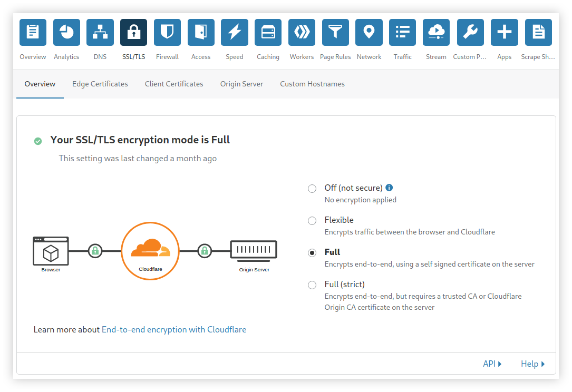Screen dimensions: 572x392
Task: Select the Off (not secure) radio button
Action: point(312,189)
